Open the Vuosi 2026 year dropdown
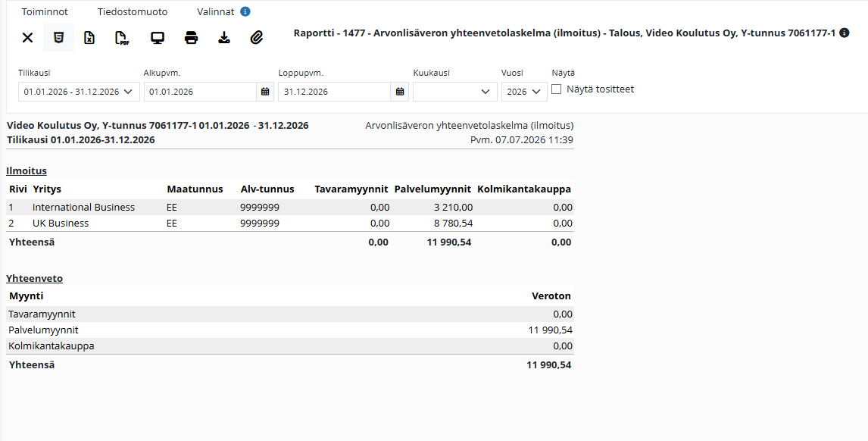Screen dimensions: 868x441 pyautogui.click(x=524, y=92)
